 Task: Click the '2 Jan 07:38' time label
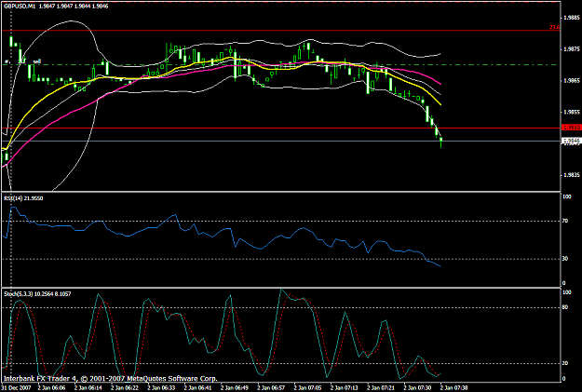click(x=454, y=388)
